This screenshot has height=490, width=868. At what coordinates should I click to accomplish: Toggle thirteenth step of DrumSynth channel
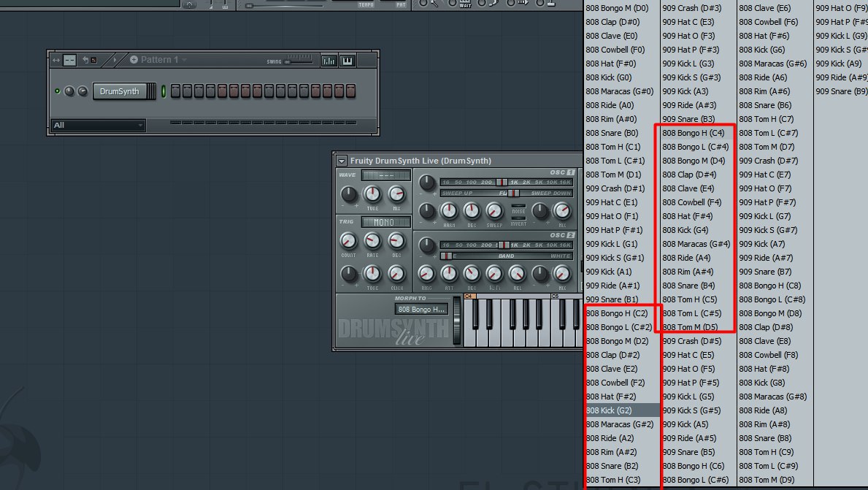[x=315, y=91]
